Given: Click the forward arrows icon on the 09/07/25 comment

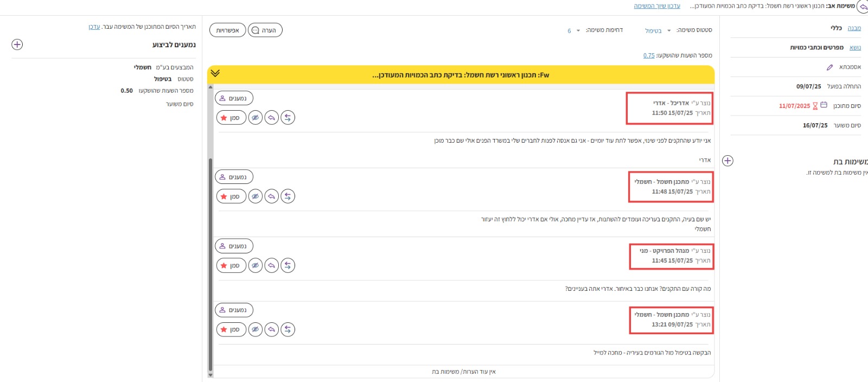Looking at the screenshot, I should click(288, 329).
